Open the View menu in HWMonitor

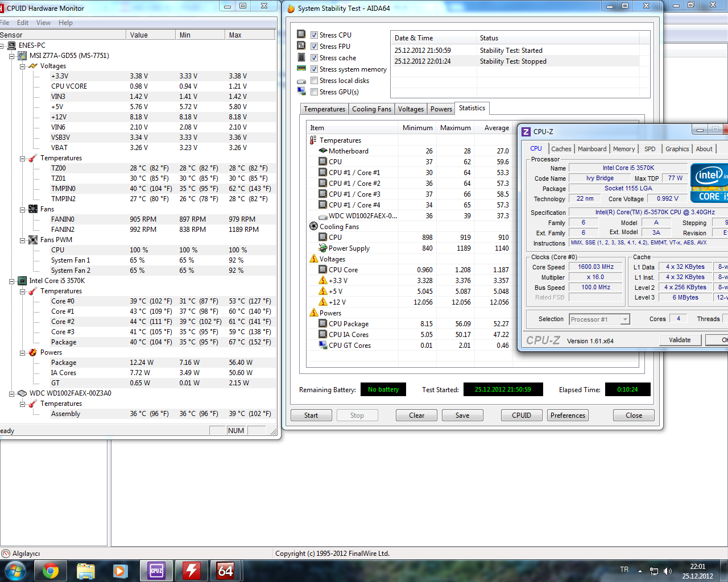point(43,23)
